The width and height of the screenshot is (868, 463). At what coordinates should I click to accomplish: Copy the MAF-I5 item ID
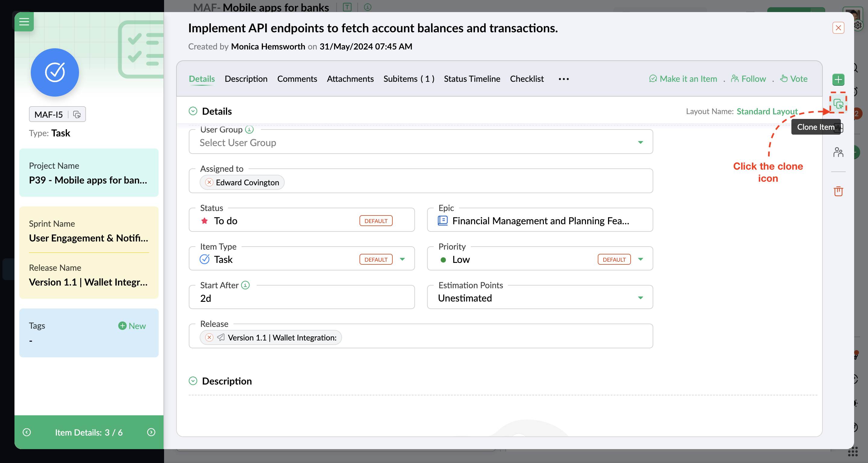pyautogui.click(x=77, y=115)
